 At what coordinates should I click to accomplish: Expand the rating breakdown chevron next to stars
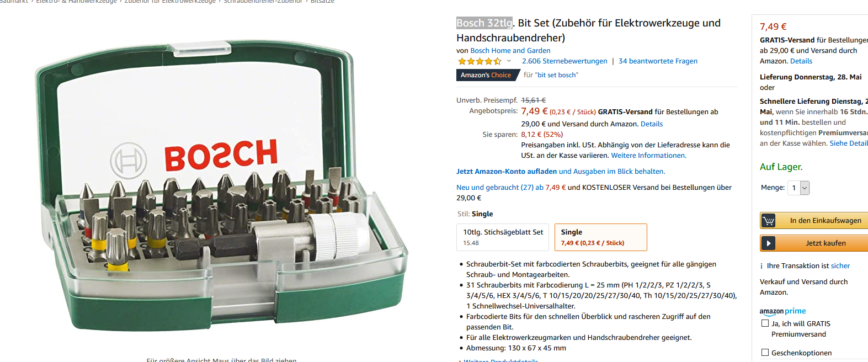(509, 61)
